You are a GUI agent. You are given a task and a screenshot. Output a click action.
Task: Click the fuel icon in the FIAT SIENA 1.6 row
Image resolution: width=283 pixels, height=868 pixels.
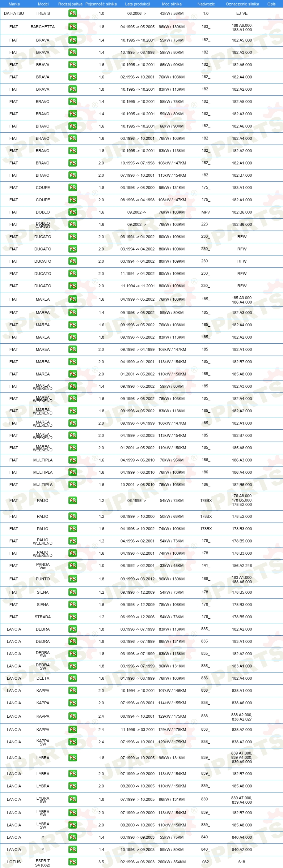coord(73,605)
